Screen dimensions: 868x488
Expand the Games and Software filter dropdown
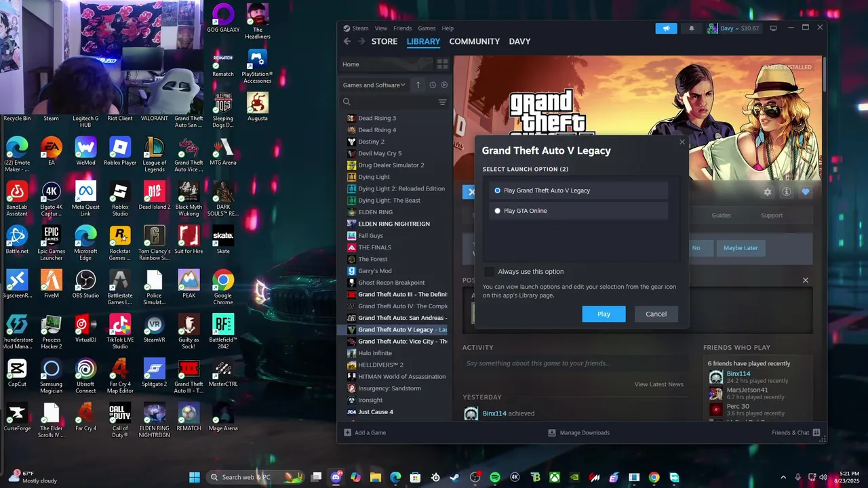[x=374, y=85]
